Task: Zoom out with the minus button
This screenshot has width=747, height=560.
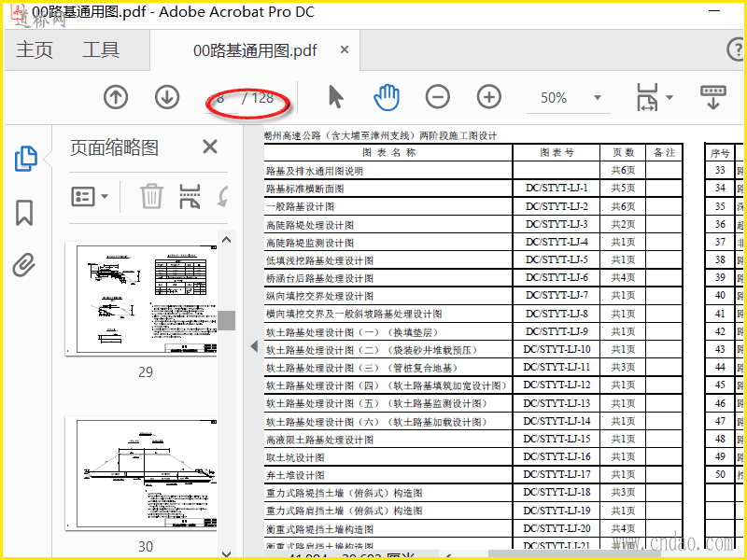Action: coord(437,97)
